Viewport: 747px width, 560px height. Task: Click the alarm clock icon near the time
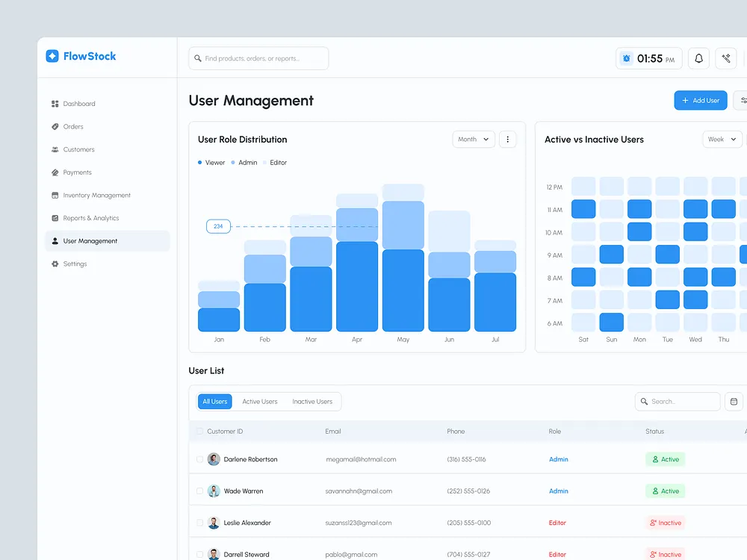(625, 57)
